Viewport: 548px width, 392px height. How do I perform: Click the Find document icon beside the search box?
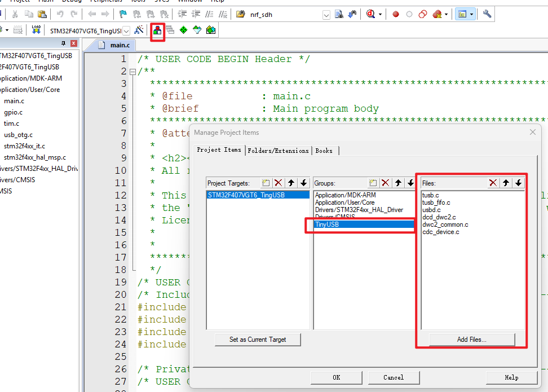click(x=339, y=14)
